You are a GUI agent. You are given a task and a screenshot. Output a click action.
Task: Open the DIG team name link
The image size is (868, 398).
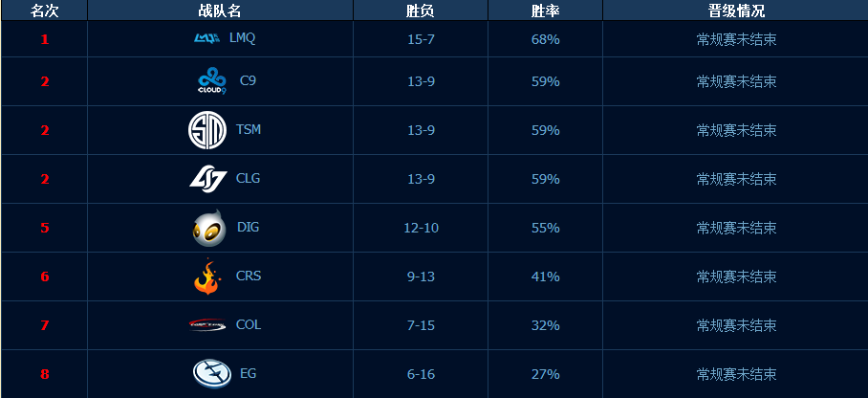point(248,228)
